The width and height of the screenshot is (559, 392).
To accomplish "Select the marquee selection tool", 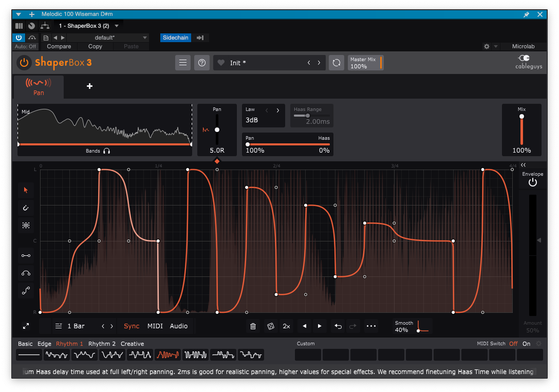I will (26, 225).
